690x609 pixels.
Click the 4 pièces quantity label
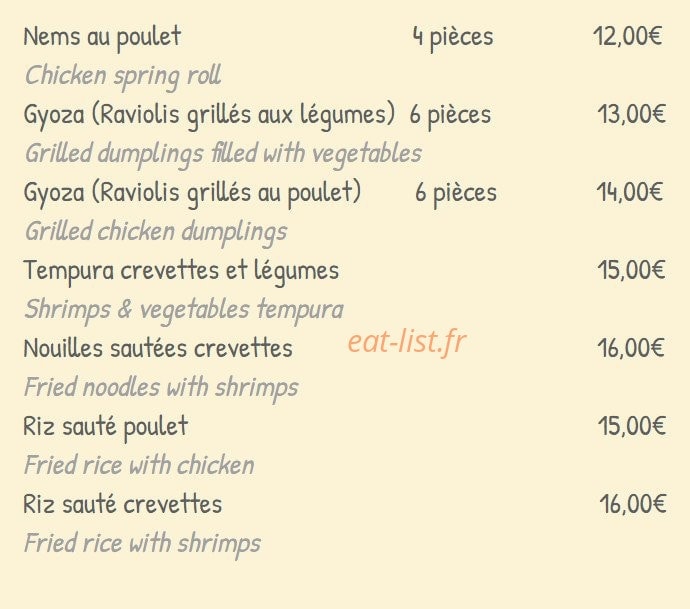(x=453, y=38)
